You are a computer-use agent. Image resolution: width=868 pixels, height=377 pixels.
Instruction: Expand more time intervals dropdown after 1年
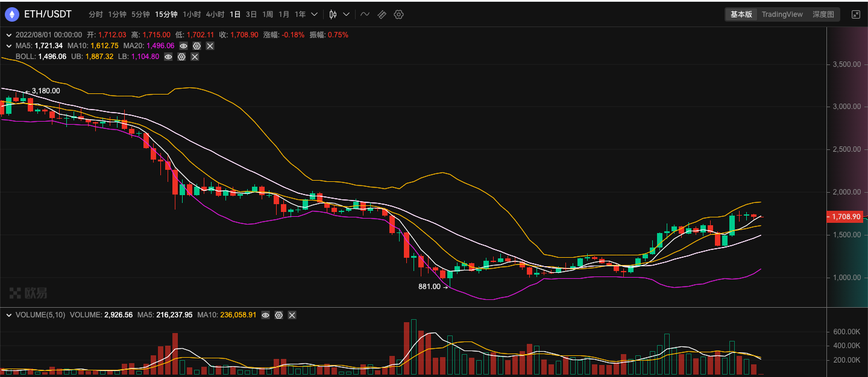314,14
